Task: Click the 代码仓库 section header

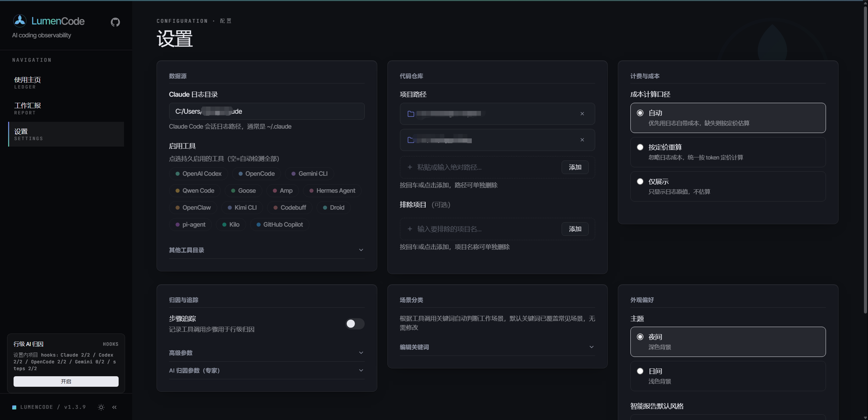Action: [x=411, y=76]
